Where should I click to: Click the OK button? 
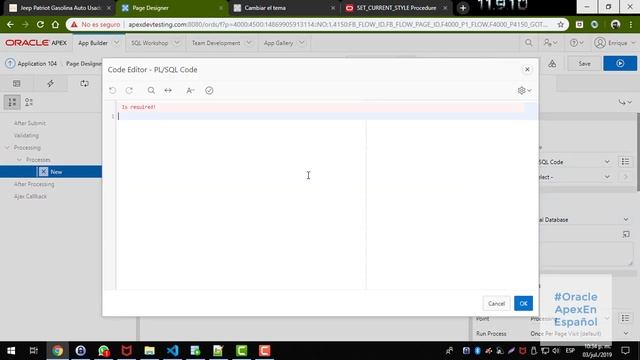523,303
